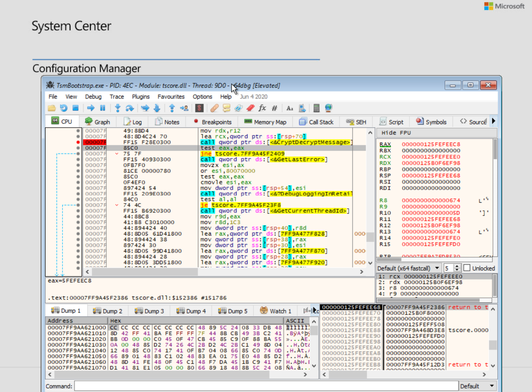Open the Options menu
The image size is (532, 392).
(203, 97)
